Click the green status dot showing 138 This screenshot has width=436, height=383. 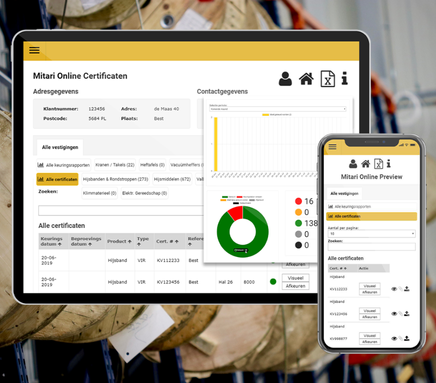click(x=298, y=223)
